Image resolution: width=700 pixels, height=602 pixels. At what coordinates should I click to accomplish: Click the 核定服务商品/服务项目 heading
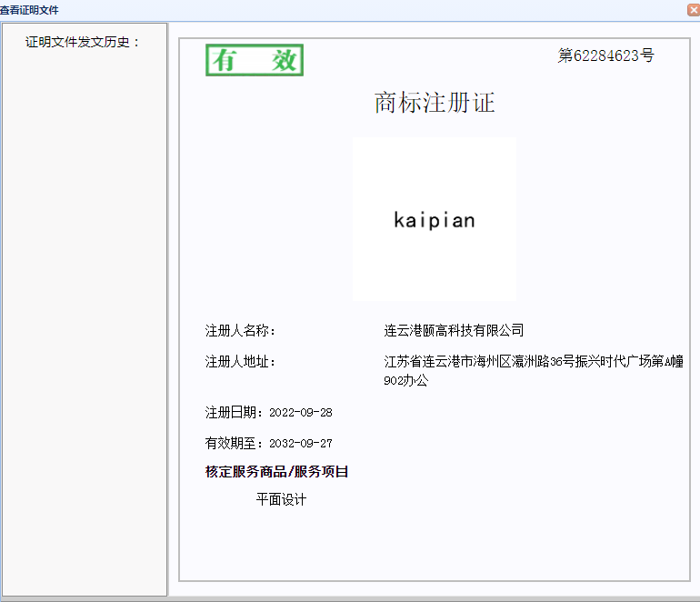click(x=276, y=472)
